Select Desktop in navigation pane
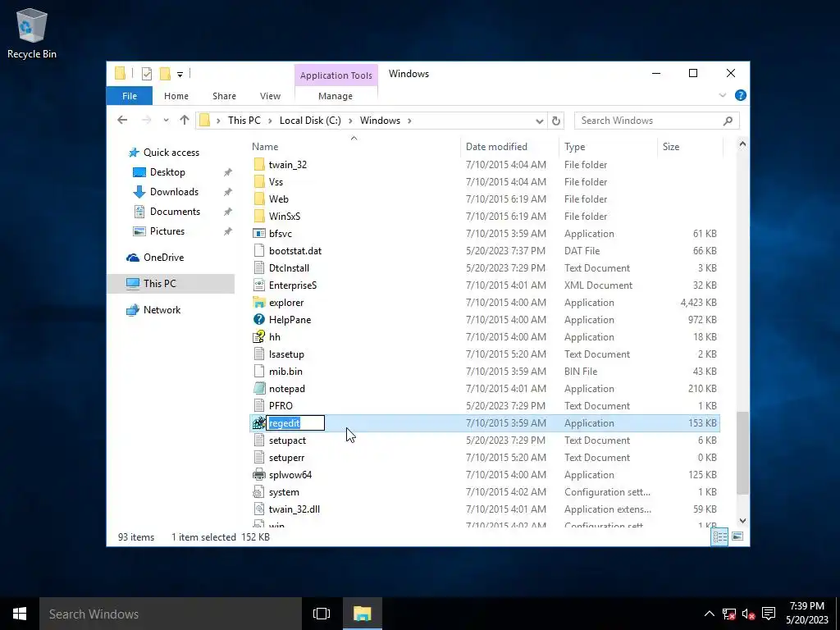 click(167, 172)
